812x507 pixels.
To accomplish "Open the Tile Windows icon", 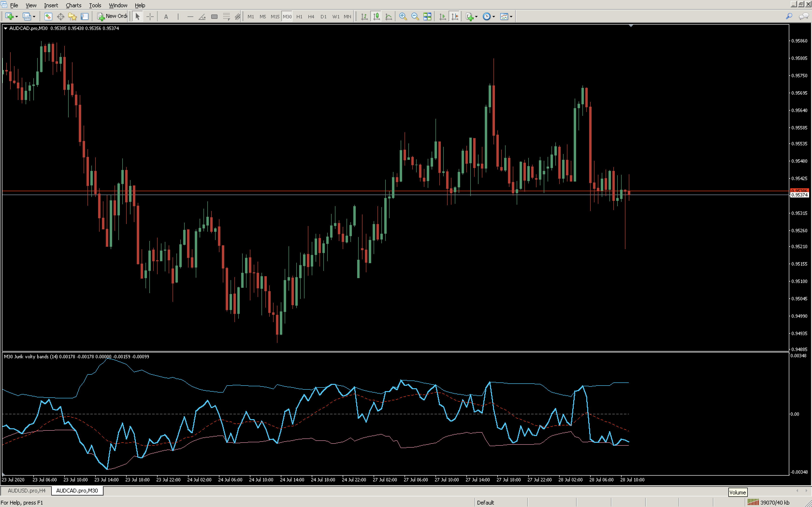I will pos(427,16).
